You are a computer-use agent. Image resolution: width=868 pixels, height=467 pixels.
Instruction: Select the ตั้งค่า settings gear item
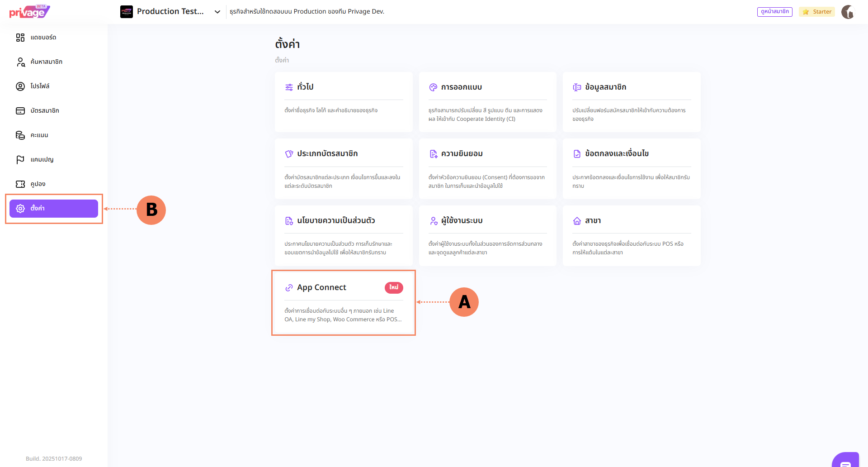[53, 209]
